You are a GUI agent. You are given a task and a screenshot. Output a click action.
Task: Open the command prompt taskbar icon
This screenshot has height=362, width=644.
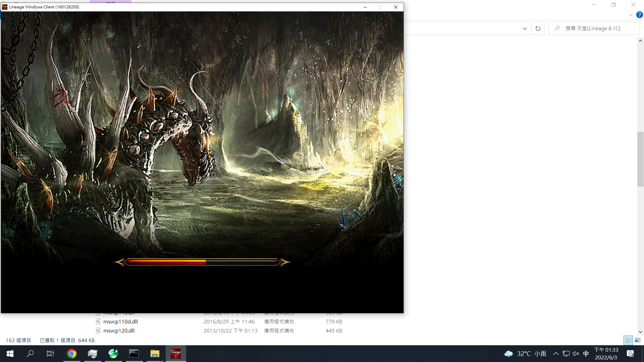click(x=134, y=354)
